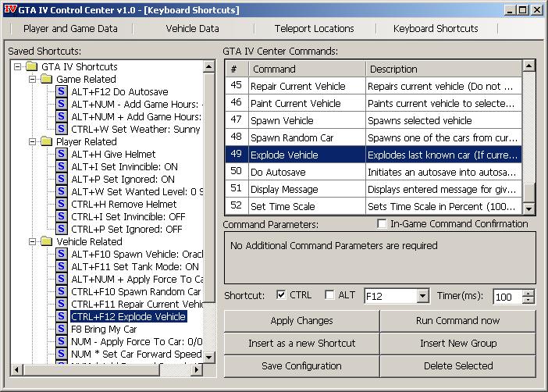Image resolution: width=548 pixels, height=392 pixels.
Task: Enable In-Game Command Confirmation checkbox
Action: point(383,224)
